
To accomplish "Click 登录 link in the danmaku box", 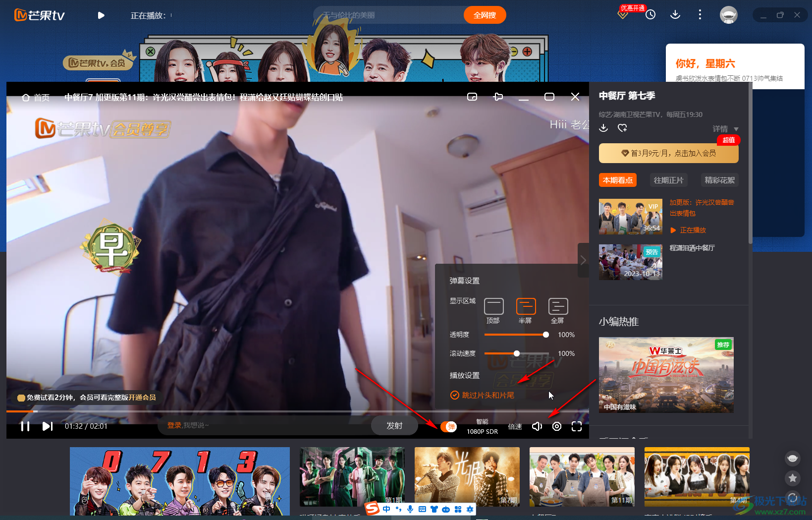I will 174,425.
